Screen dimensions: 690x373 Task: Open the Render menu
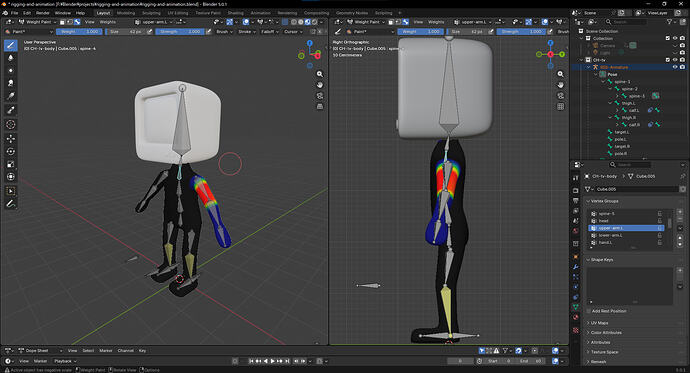click(43, 13)
